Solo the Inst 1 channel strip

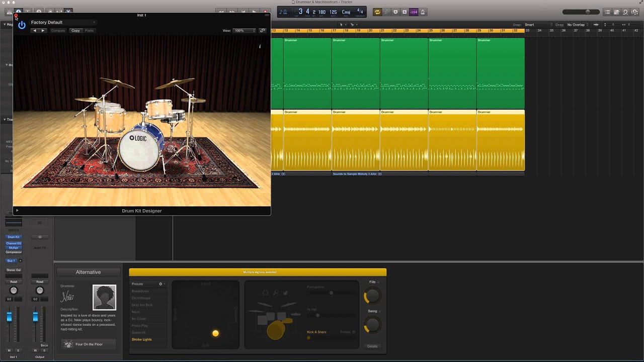tap(18, 350)
